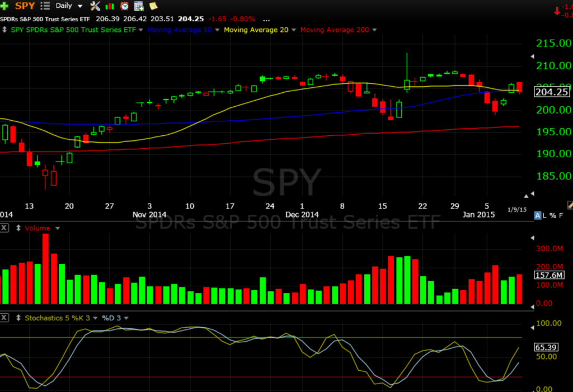The height and width of the screenshot is (392, 573).
Task: Click the Nov 2014 label on time axis
Action: [149, 214]
